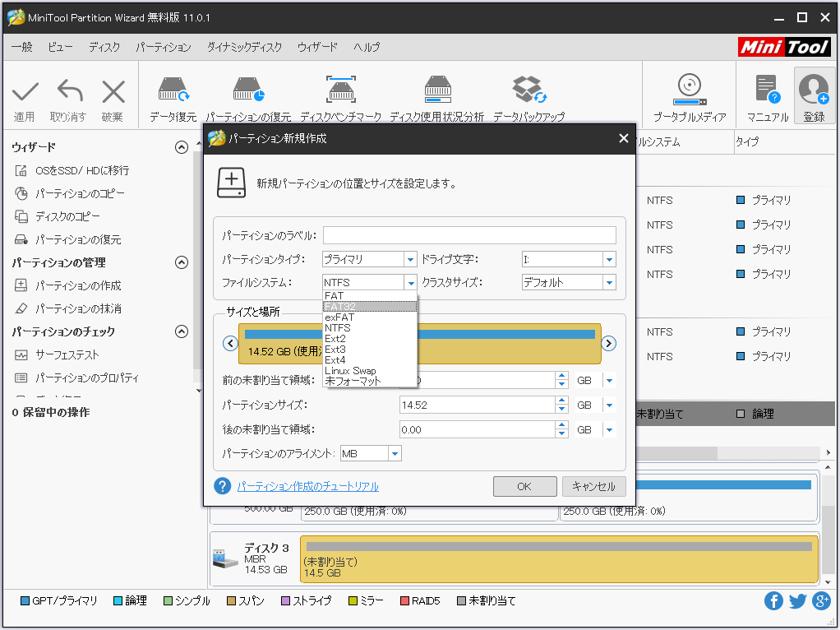This screenshot has height=630, width=840.
Task: Click right arrow of size slider bar
Action: (x=608, y=343)
